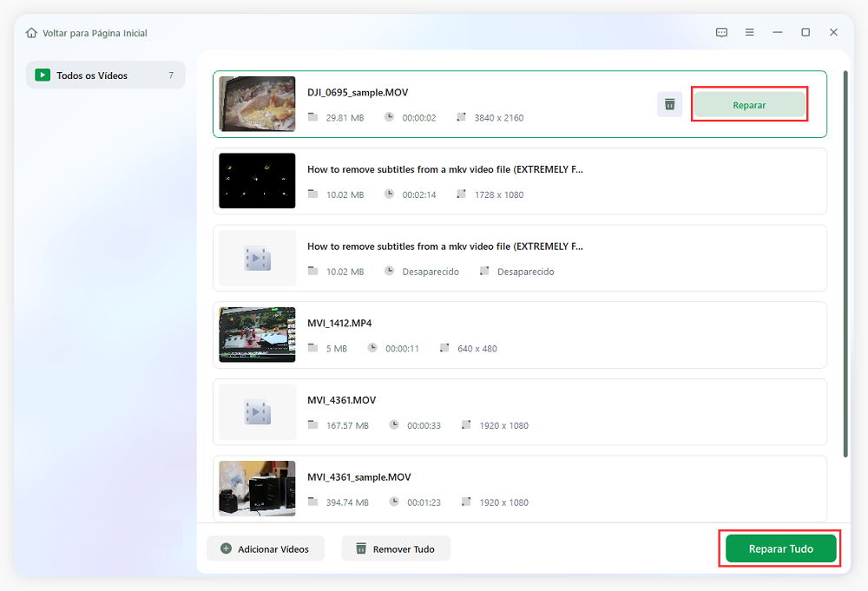Open the feedback chat icon in title bar
The width and height of the screenshot is (868, 591).
(721, 33)
